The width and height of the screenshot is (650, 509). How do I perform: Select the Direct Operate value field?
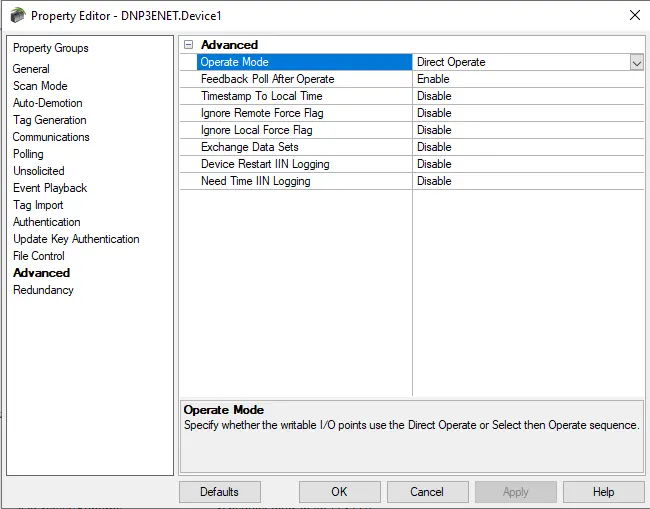(521, 62)
